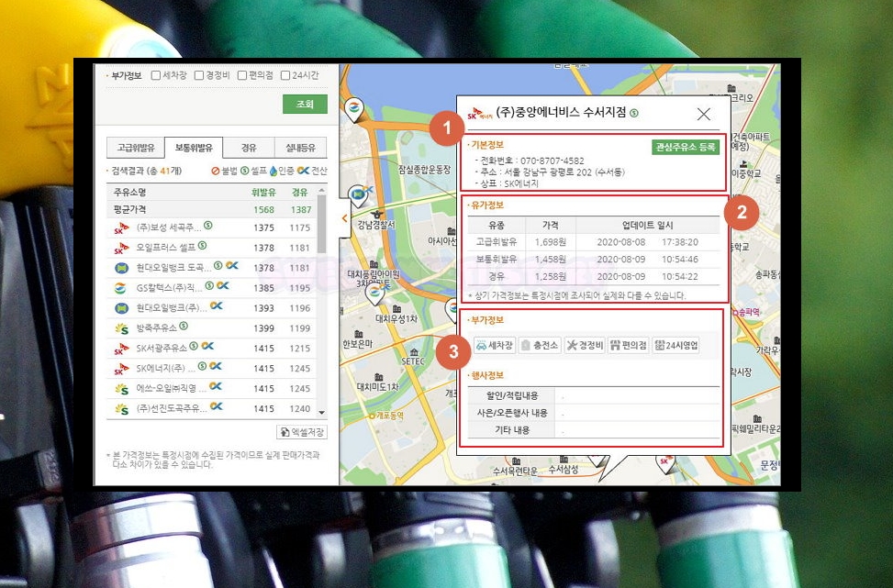Click the 주유소명 column header

pyautogui.click(x=129, y=193)
